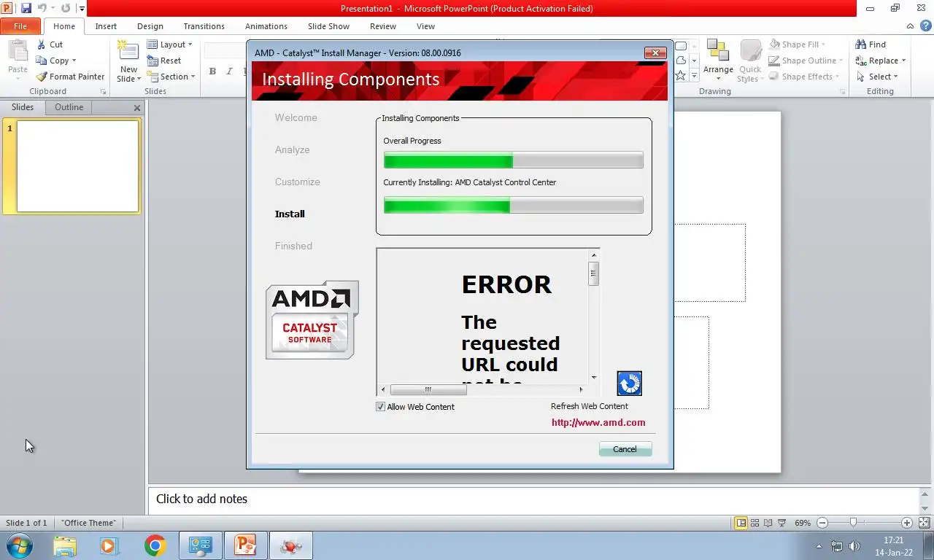Switch to the Design ribbon tab
Viewport: 934px width, 560px height.
(x=150, y=26)
